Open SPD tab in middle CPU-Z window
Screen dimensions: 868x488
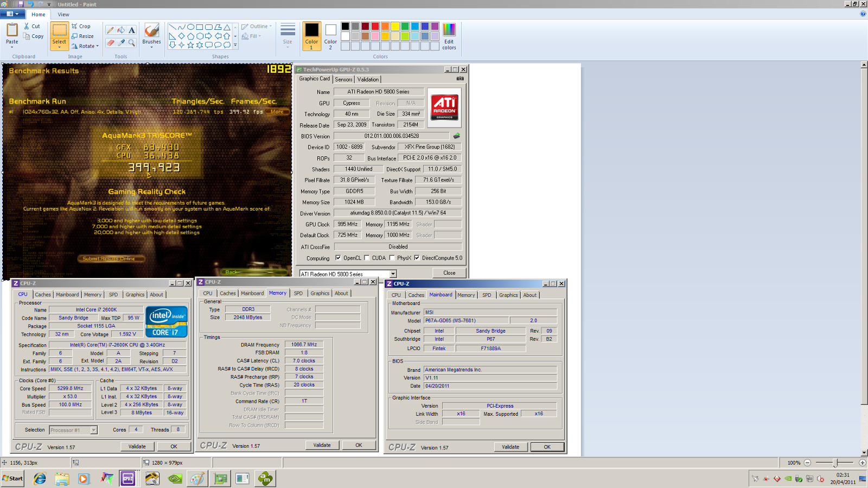click(x=298, y=293)
